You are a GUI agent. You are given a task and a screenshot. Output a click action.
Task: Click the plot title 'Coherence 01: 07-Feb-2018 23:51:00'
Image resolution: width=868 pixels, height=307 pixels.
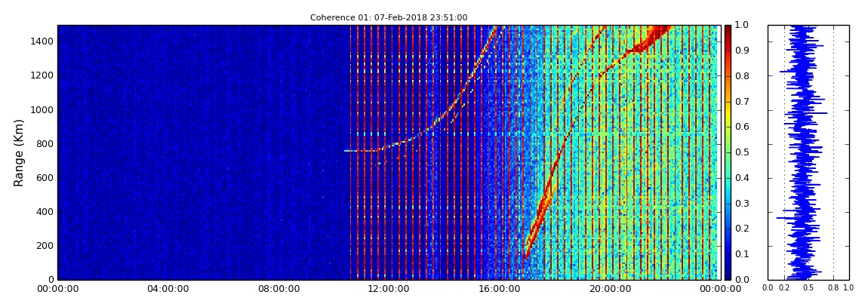389,17
